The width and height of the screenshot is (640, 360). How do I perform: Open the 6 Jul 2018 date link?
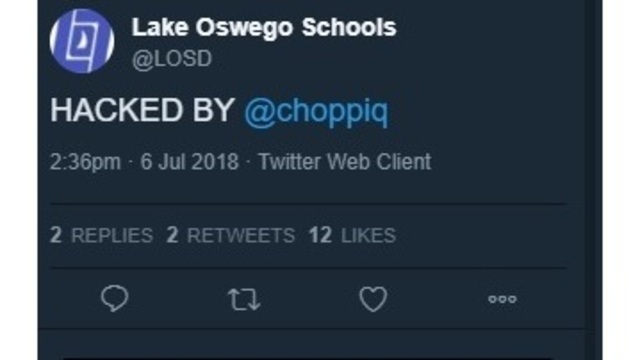click(x=189, y=162)
